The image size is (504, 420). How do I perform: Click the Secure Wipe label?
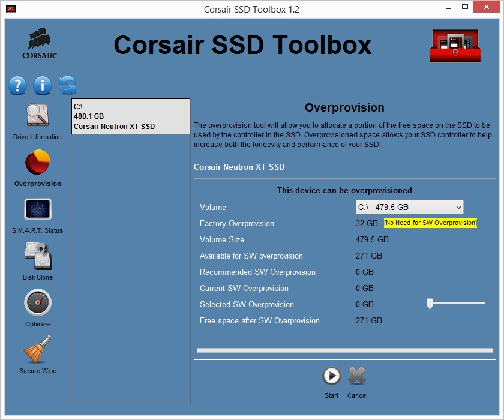tap(38, 371)
